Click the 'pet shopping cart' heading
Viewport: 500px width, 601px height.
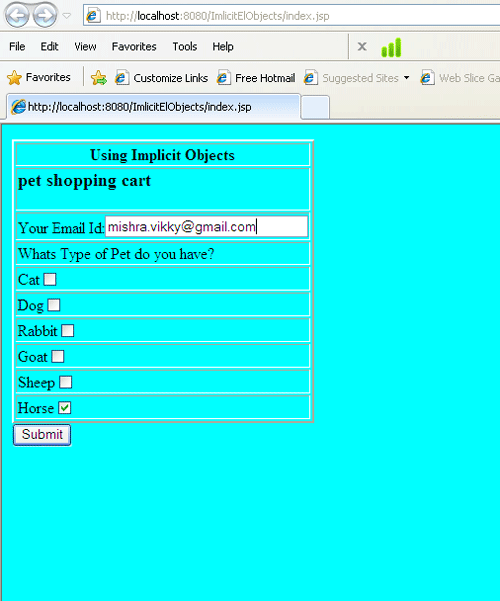[84, 181]
